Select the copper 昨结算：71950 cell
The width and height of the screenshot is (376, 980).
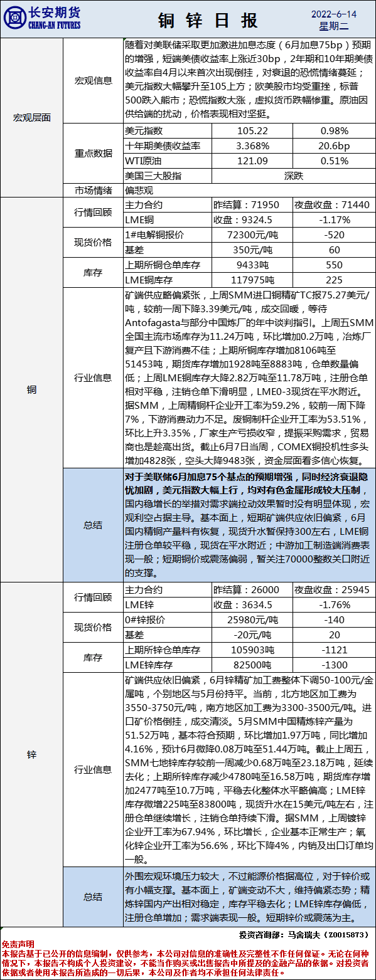252,205
